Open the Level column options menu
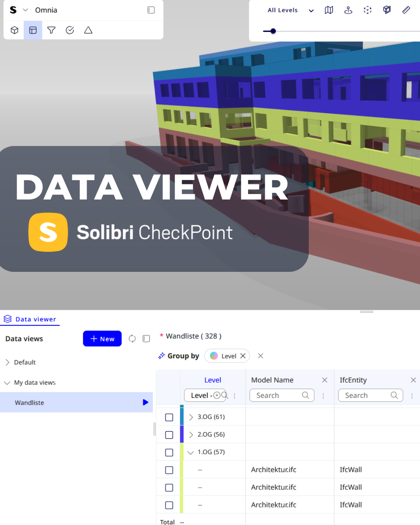This screenshot has height=525, width=420. pos(234,395)
